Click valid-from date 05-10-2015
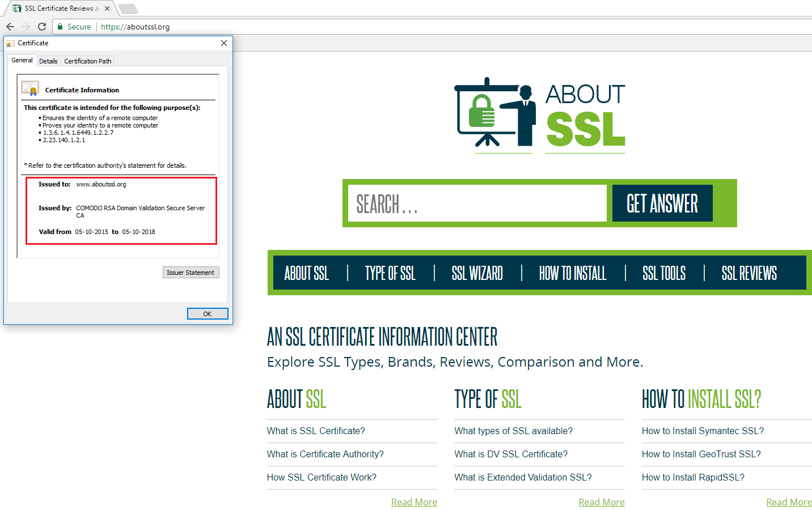812x510 pixels. (x=91, y=232)
